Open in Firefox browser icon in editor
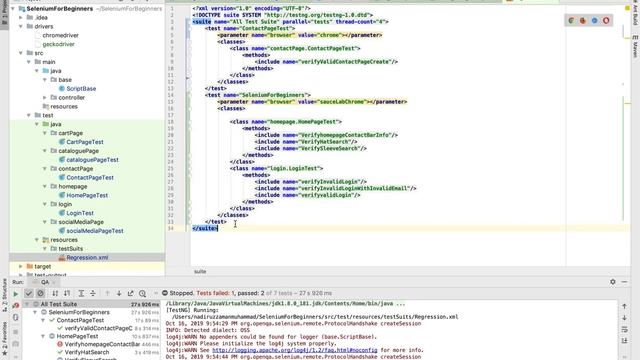Screen dimensions: 640x360 point(583,20)
